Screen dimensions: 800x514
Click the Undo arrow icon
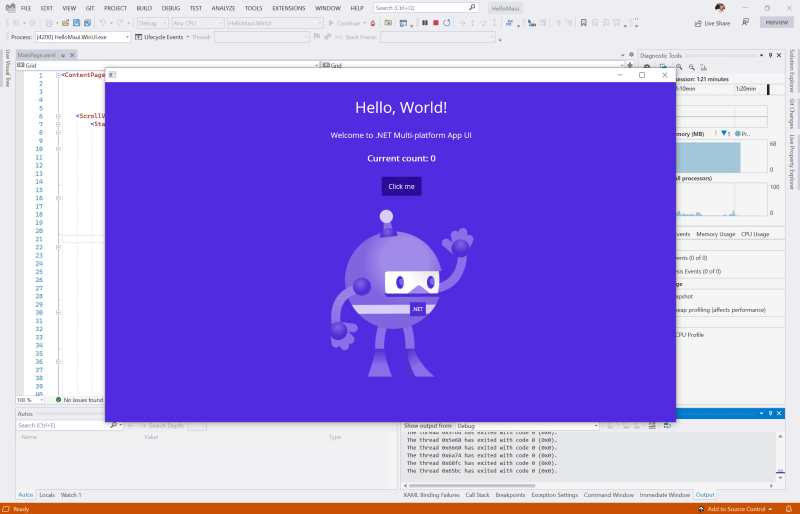[103, 23]
